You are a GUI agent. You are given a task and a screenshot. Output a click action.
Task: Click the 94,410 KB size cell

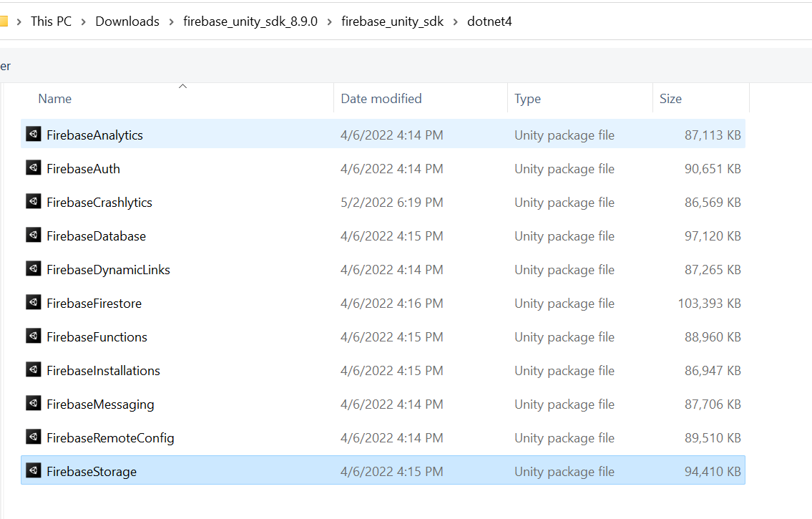(x=713, y=472)
